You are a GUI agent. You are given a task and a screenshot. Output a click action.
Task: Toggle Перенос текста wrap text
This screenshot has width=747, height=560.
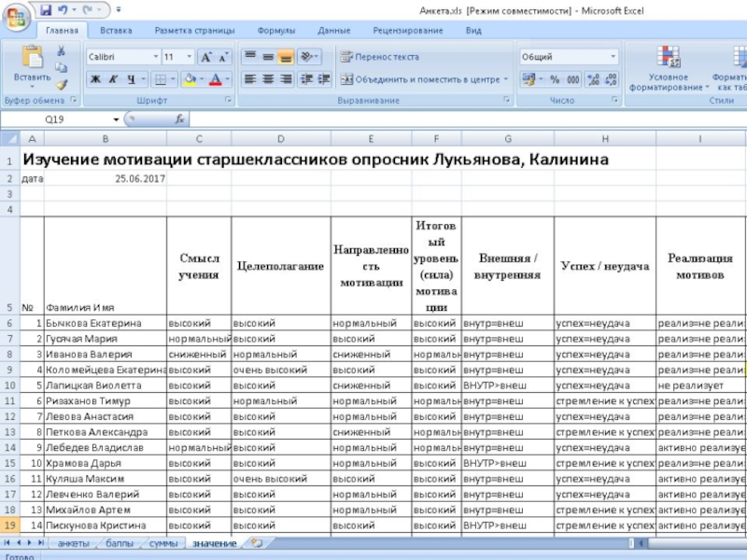379,57
